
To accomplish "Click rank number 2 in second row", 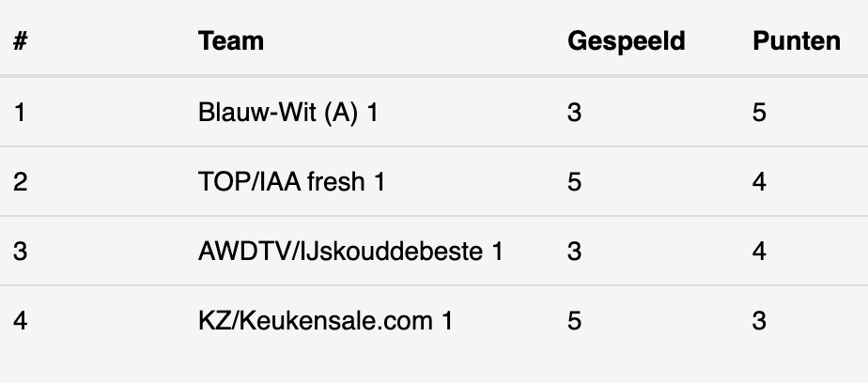I will tap(20, 181).
